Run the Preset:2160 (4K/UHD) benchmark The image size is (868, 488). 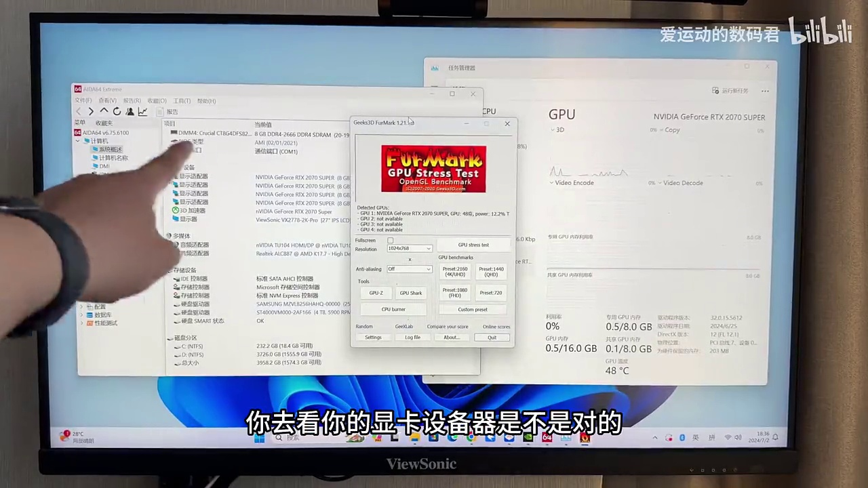tap(455, 272)
